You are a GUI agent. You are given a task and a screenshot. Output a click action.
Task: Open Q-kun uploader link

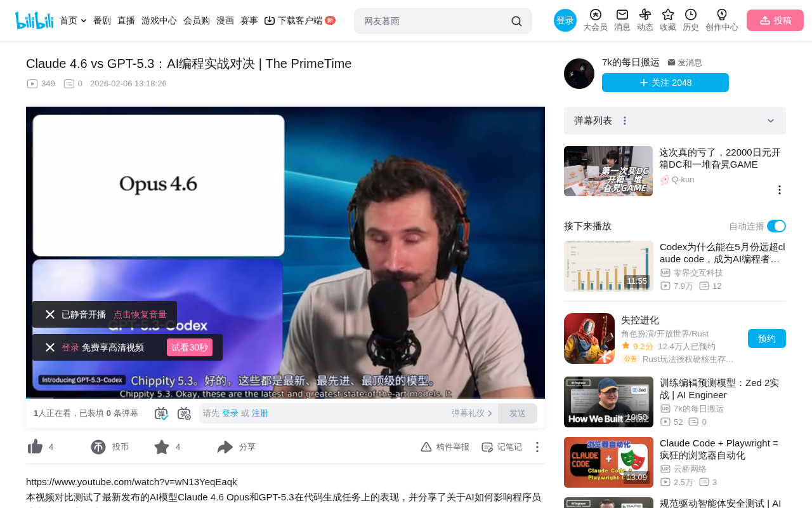(x=678, y=180)
